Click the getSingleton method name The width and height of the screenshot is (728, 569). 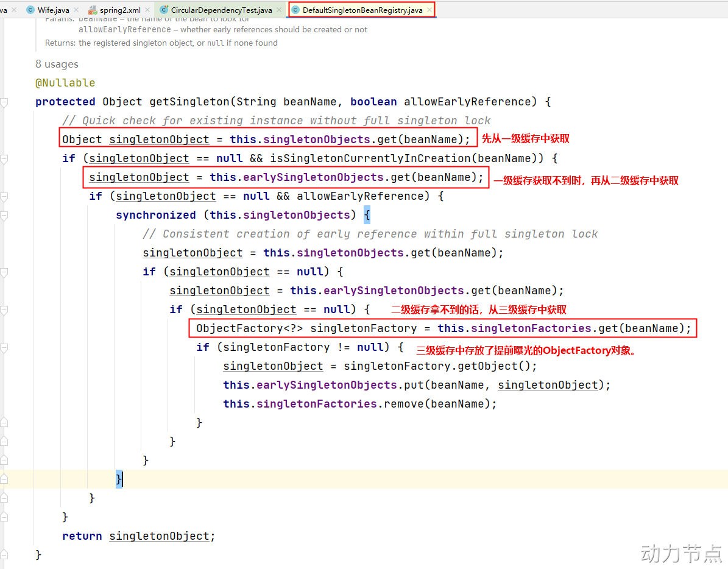[189, 102]
